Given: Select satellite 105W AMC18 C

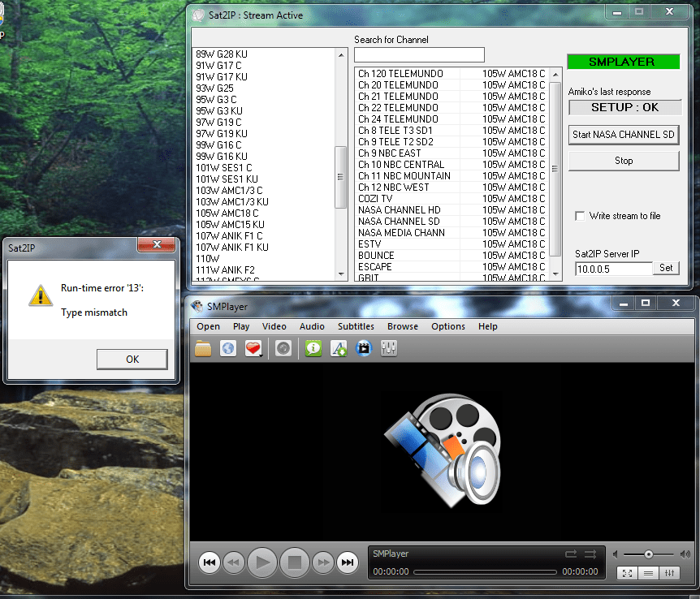Looking at the screenshot, I should click(x=227, y=213).
